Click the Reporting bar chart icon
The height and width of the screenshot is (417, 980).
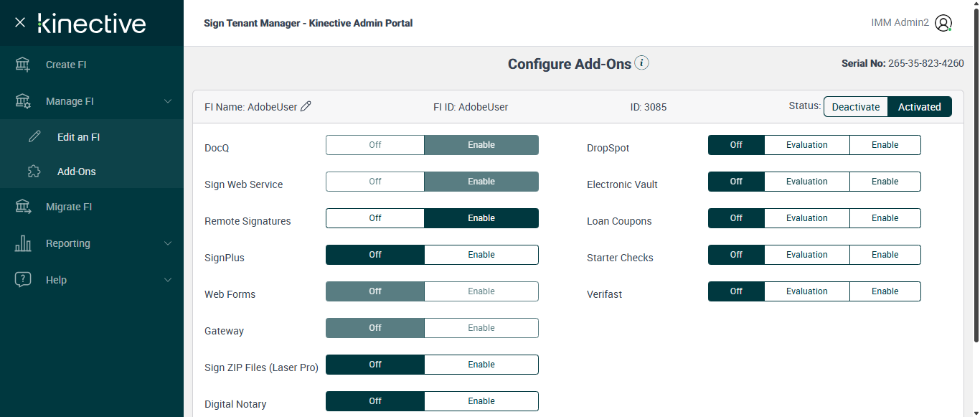pyautogui.click(x=23, y=243)
